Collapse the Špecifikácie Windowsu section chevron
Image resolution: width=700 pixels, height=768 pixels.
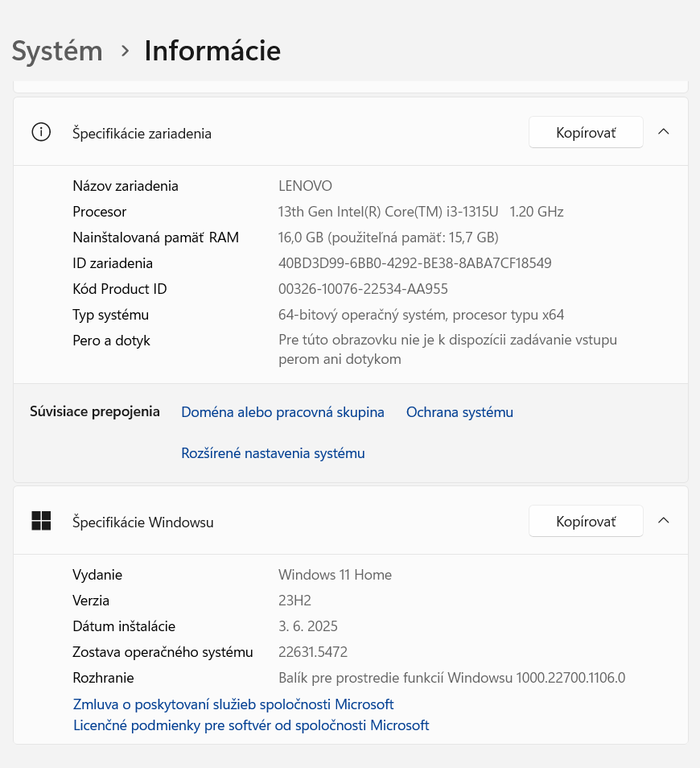[663, 521]
